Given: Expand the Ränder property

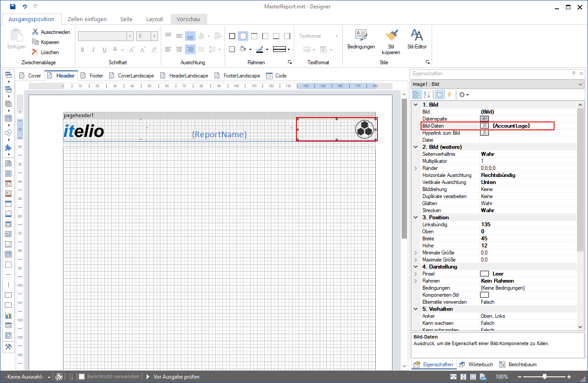Looking at the screenshot, I should coord(416,168).
